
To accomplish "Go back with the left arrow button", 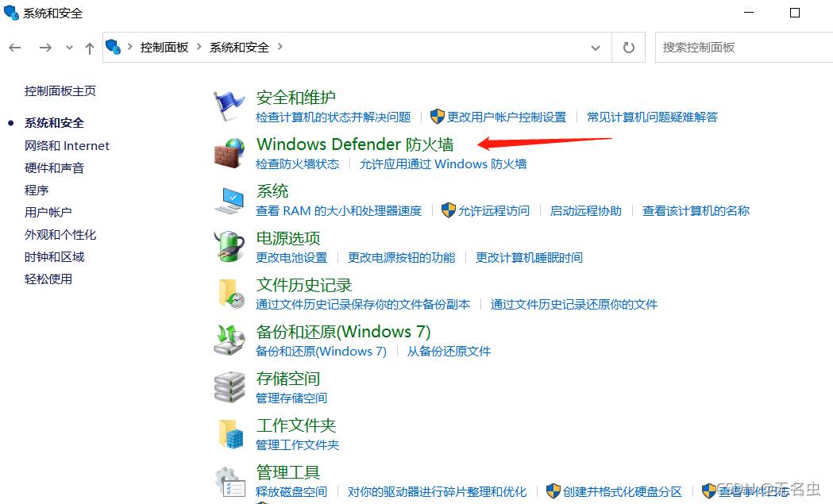I will [x=15, y=48].
